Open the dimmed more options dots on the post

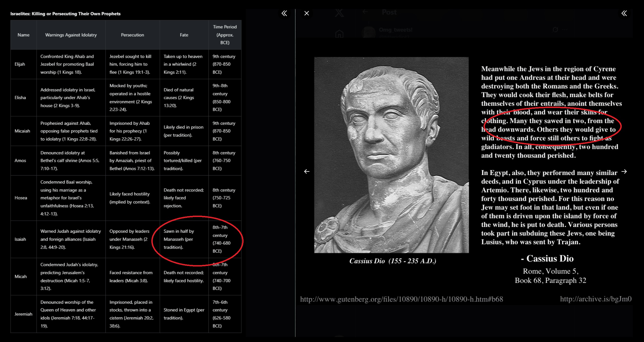[x=565, y=30]
